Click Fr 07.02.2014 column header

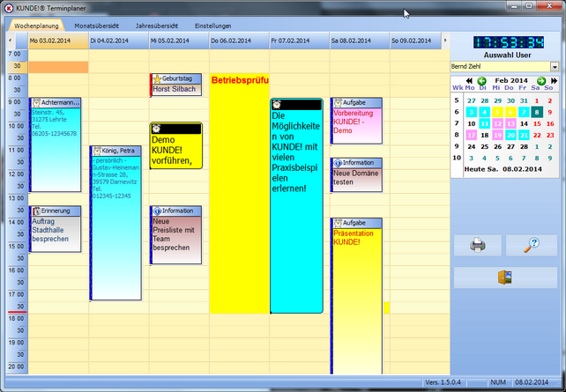tap(300, 41)
